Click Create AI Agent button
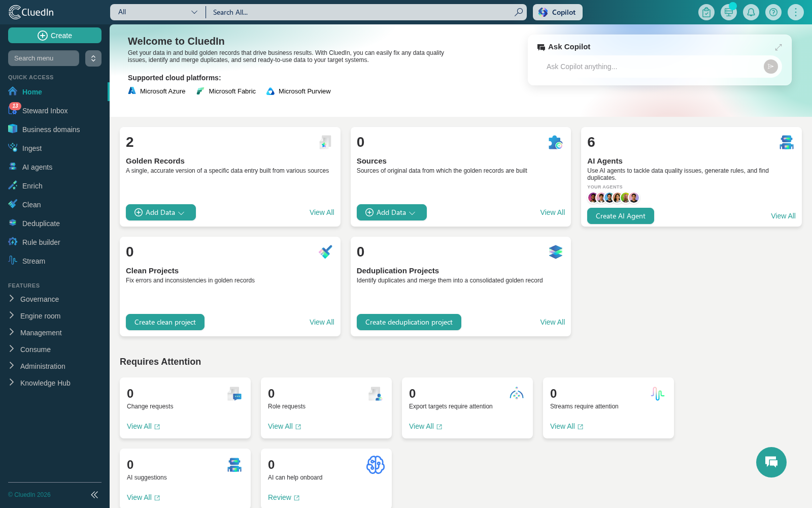Screen dimensions: 812x508 [x=621, y=216]
